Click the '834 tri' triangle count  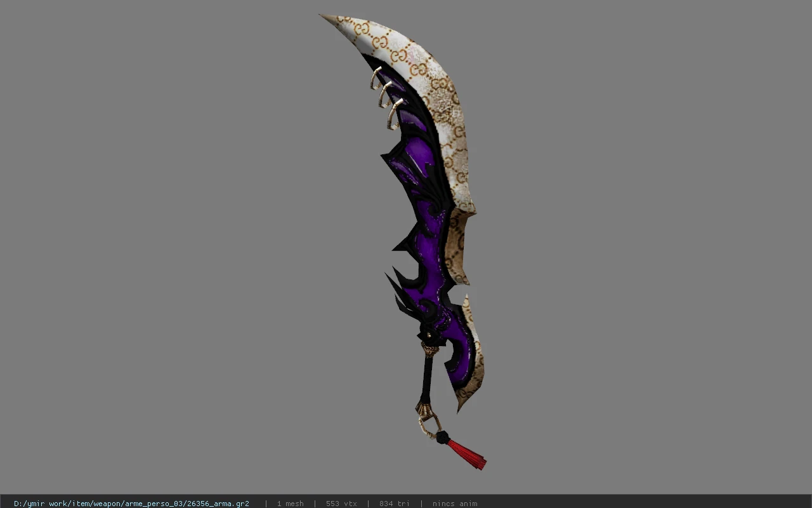click(394, 504)
